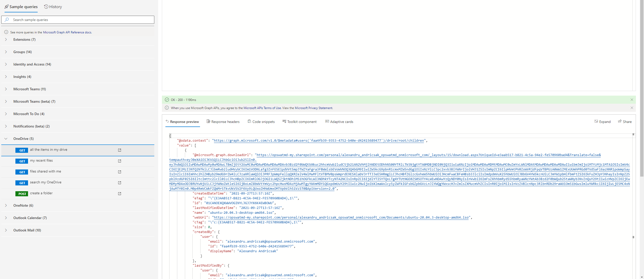Switch to the History tab
The width and height of the screenshot is (644, 279).
click(x=53, y=7)
